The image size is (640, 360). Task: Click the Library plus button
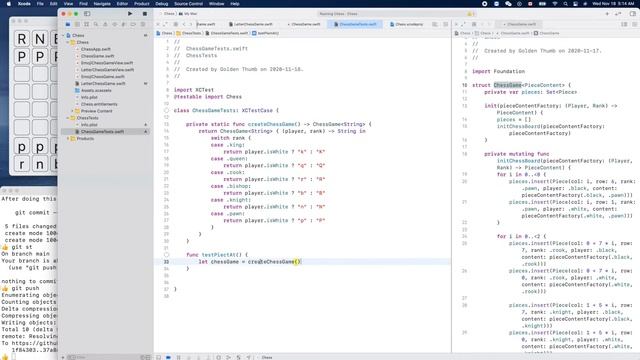(607, 13)
